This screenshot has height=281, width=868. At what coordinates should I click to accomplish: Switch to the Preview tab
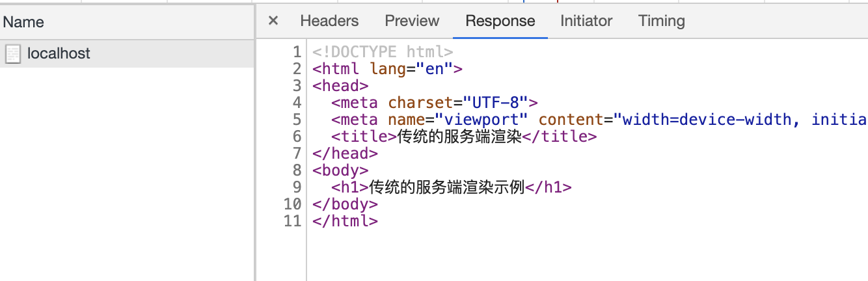[x=412, y=21]
